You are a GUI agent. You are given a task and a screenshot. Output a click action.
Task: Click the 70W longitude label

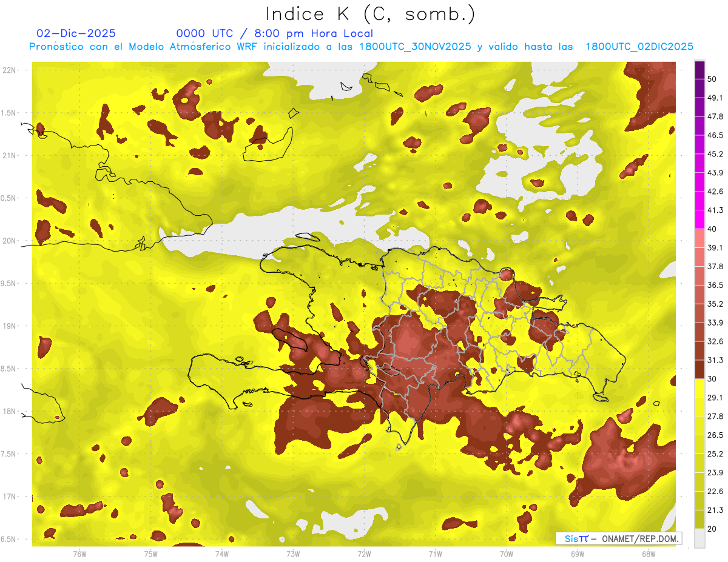click(507, 554)
